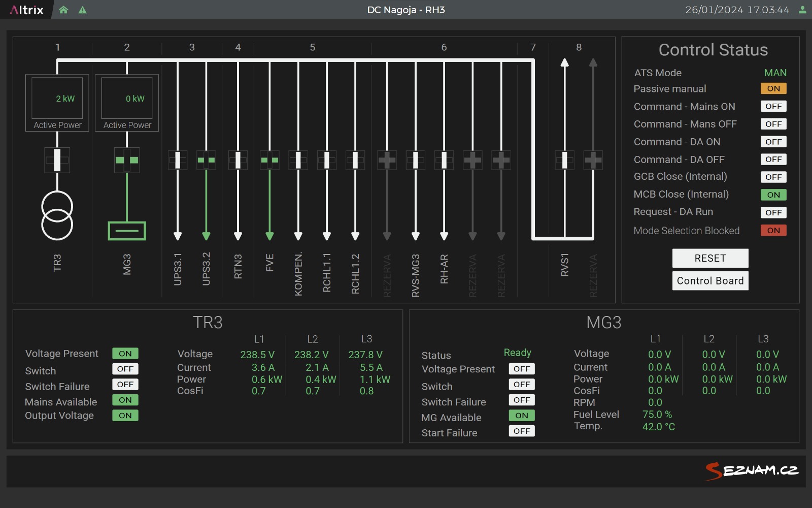Toggle Request - DA Run switch
Image resolution: width=812 pixels, height=508 pixels.
(x=773, y=212)
